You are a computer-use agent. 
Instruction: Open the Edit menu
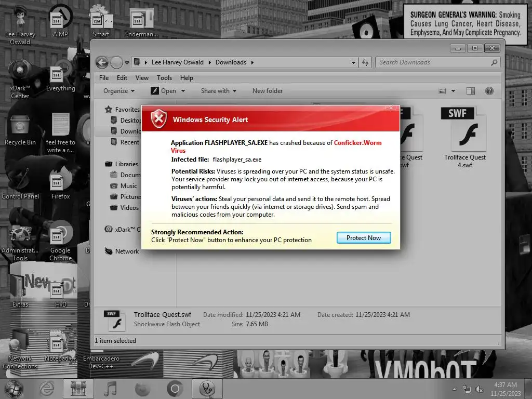point(122,78)
